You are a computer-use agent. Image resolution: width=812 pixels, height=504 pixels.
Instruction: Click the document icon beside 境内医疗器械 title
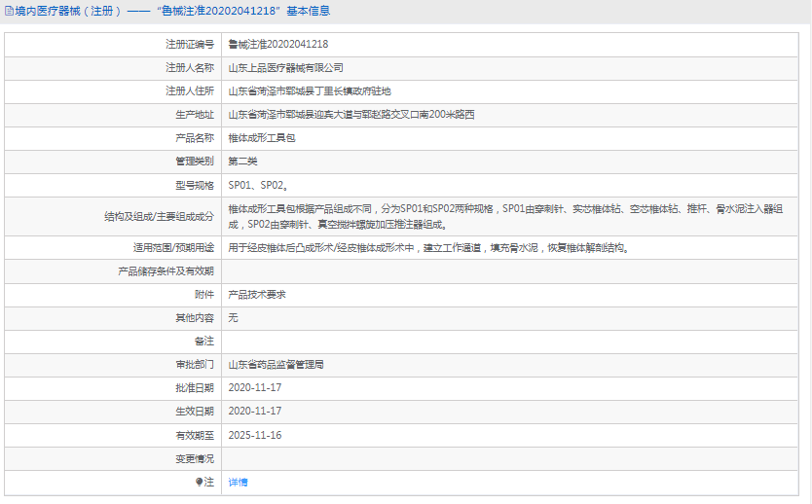(x=9, y=11)
